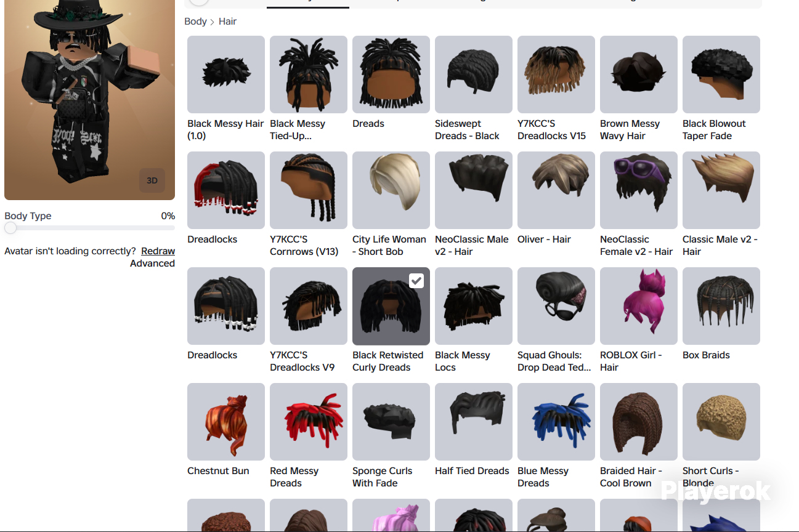799x532 pixels.
Task: Pick Sideswept Dreads - Black thumbnail
Action: coord(474,75)
